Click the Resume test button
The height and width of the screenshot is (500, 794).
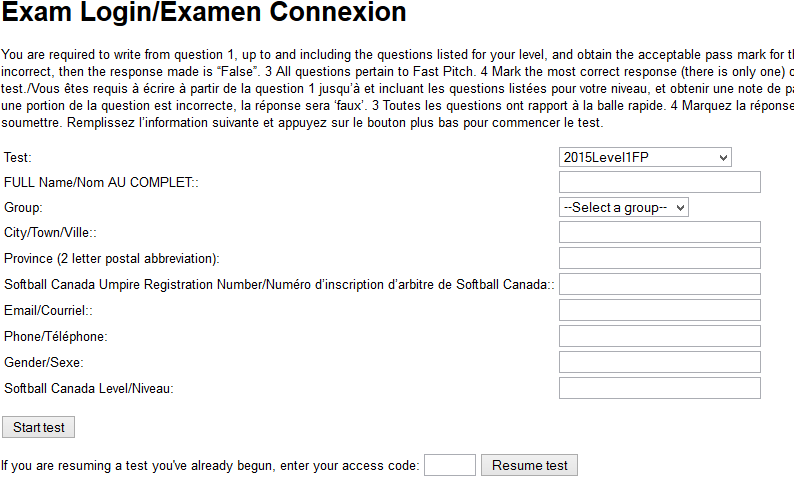point(529,465)
